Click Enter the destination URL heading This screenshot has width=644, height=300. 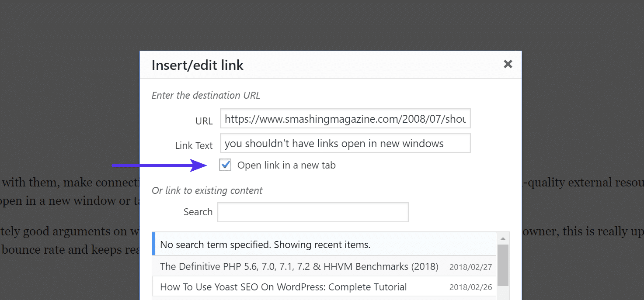click(205, 95)
